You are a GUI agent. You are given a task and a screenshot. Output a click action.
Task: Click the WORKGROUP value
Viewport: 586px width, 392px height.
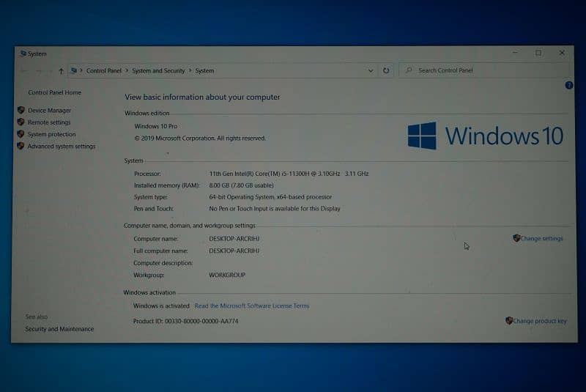click(227, 275)
